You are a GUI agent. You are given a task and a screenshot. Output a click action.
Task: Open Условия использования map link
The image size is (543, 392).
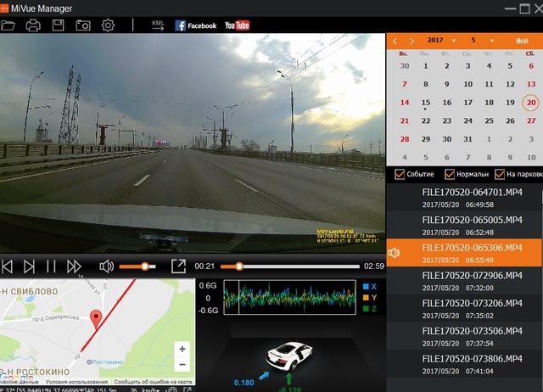point(76,382)
